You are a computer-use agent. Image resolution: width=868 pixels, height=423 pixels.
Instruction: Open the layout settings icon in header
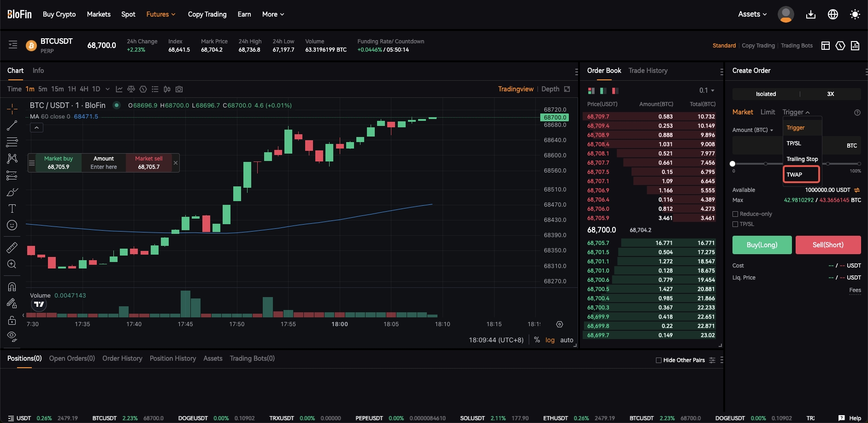click(826, 46)
